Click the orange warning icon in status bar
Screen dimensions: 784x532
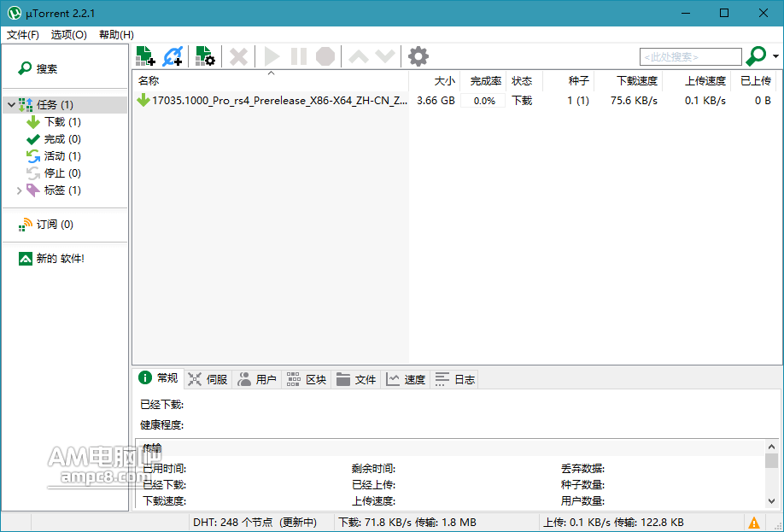click(x=753, y=523)
